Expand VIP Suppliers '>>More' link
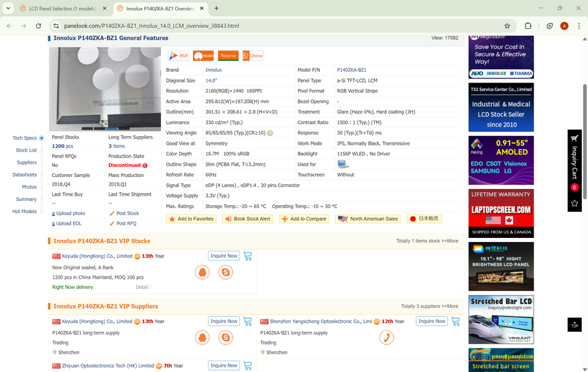The width and height of the screenshot is (588, 372). coord(450,306)
